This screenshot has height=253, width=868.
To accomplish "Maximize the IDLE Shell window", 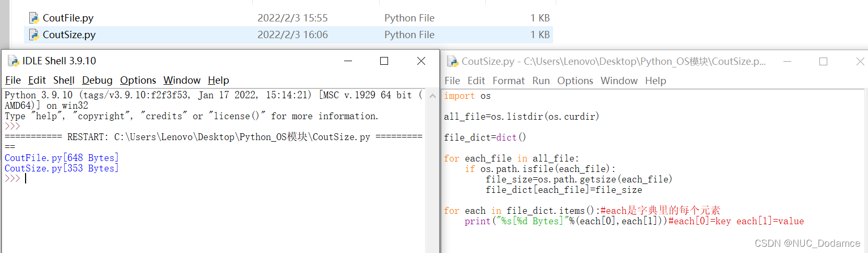I will (384, 61).
